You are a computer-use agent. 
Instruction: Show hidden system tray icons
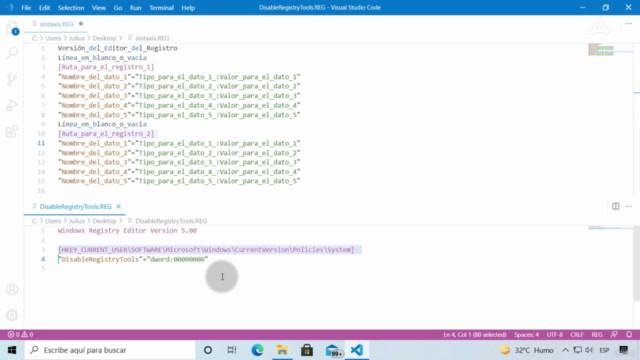pyautogui.click(x=565, y=350)
